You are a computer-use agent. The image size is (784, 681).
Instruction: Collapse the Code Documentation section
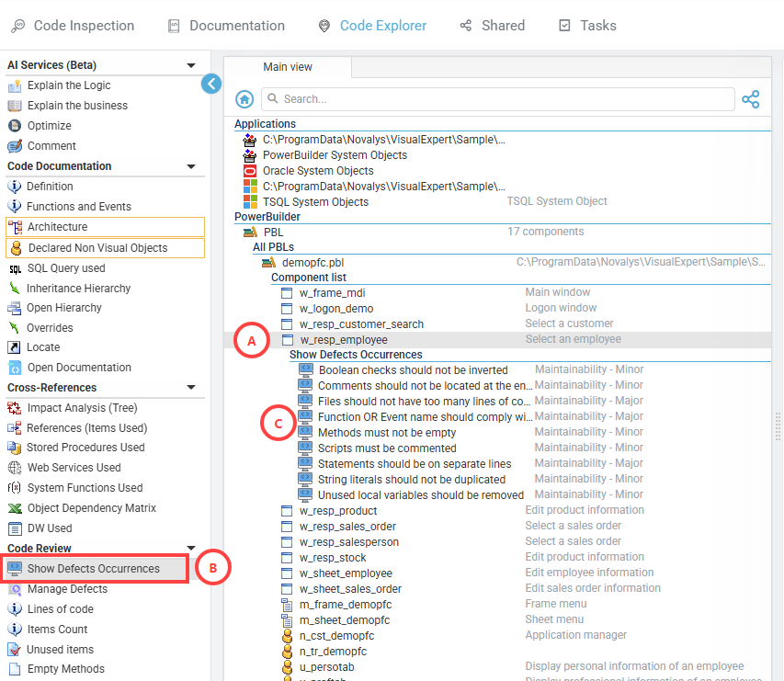click(190, 166)
